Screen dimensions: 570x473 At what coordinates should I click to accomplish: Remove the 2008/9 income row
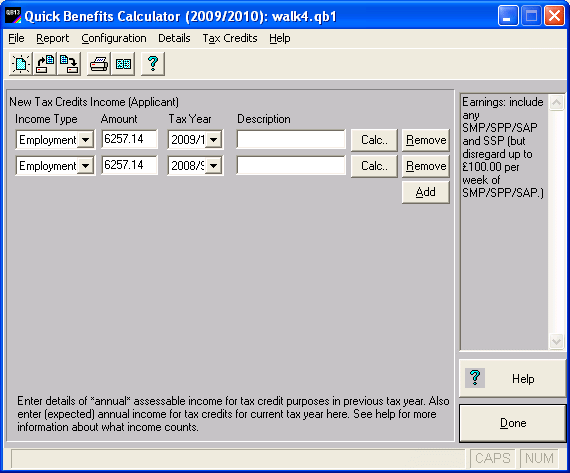point(426,166)
